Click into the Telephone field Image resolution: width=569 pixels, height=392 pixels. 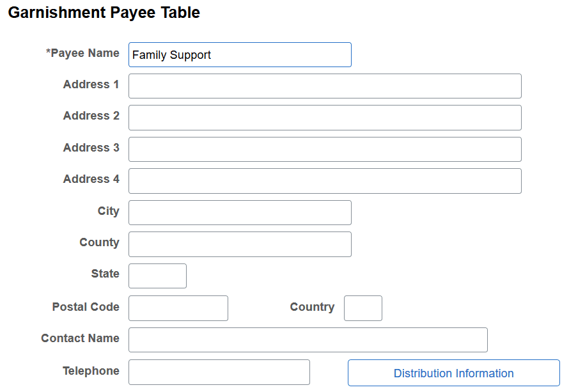tap(219, 372)
